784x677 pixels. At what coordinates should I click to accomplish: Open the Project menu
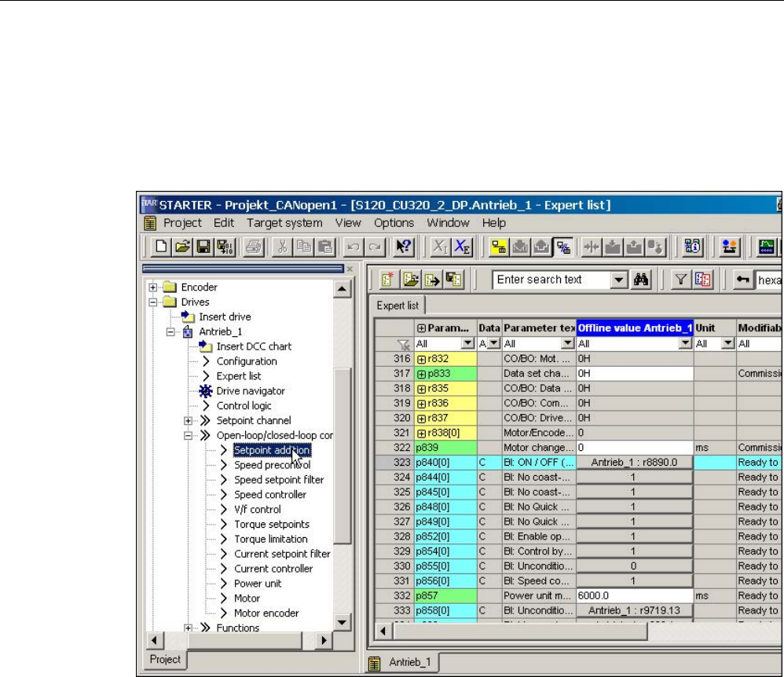(182, 223)
